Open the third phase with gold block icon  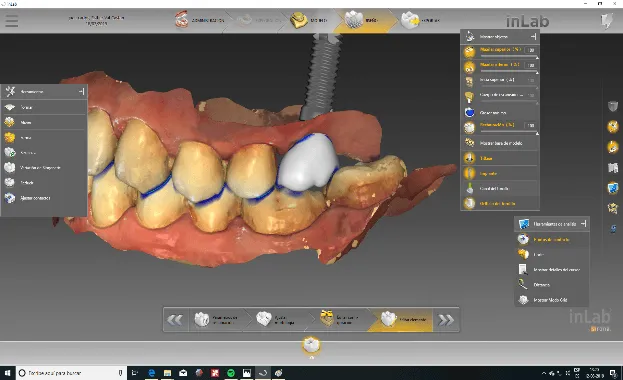click(x=309, y=20)
